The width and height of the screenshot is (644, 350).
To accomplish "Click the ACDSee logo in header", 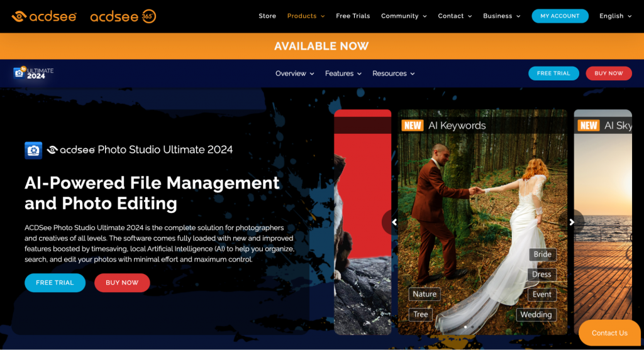I will 44,16.
